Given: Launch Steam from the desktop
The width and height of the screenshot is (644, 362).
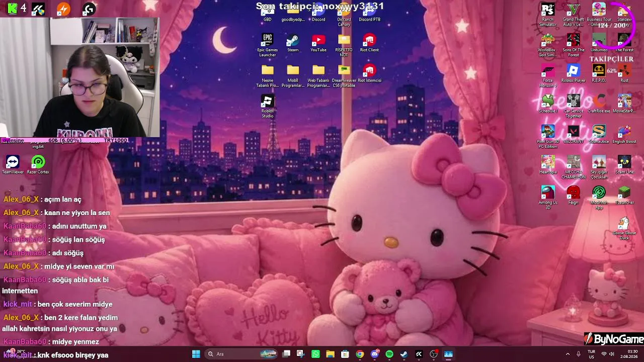Looking at the screenshot, I should coord(293,43).
